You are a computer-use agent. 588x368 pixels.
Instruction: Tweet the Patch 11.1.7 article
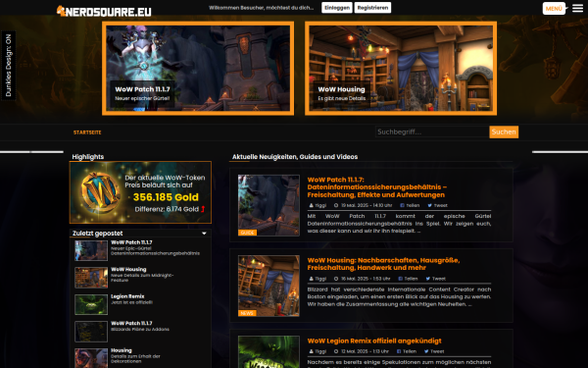click(x=438, y=205)
